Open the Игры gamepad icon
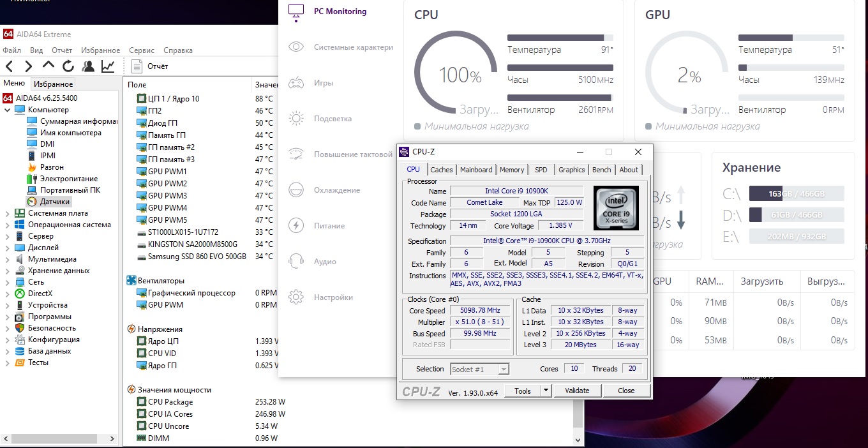 coord(296,83)
